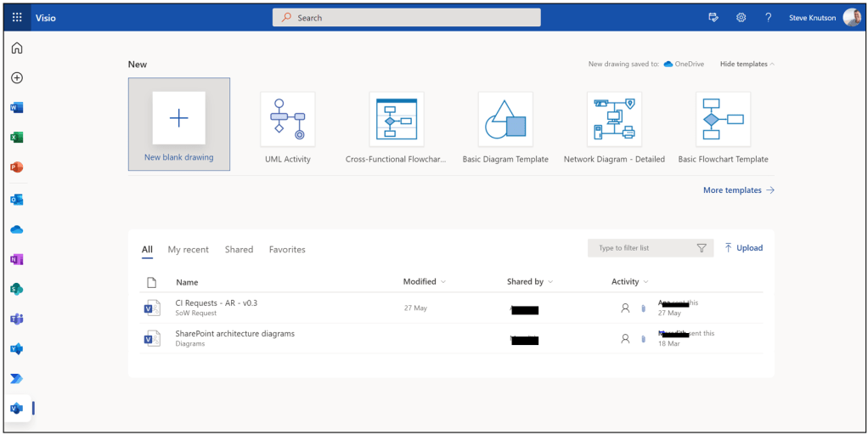Open Teams from the left sidebar
Image resolution: width=868 pixels, height=435 pixels.
tap(16, 319)
